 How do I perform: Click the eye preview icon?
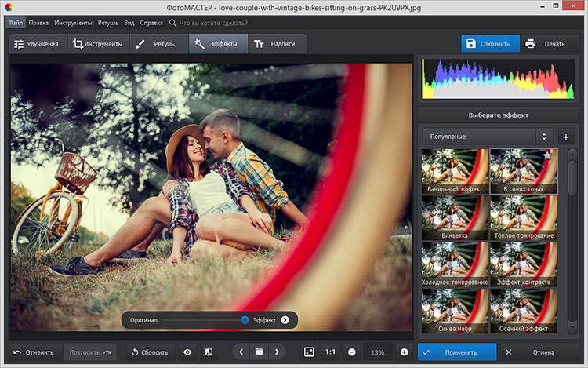tap(187, 352)
